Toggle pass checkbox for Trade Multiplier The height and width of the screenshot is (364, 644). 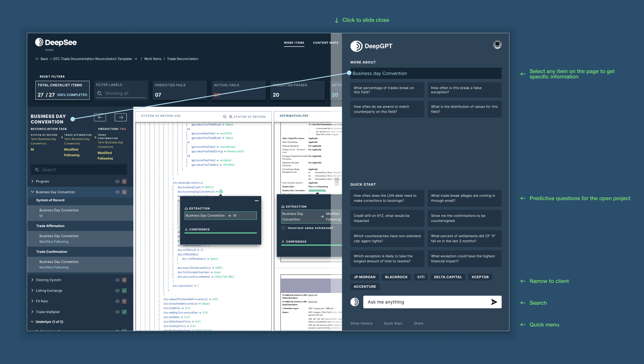point(124,312)
